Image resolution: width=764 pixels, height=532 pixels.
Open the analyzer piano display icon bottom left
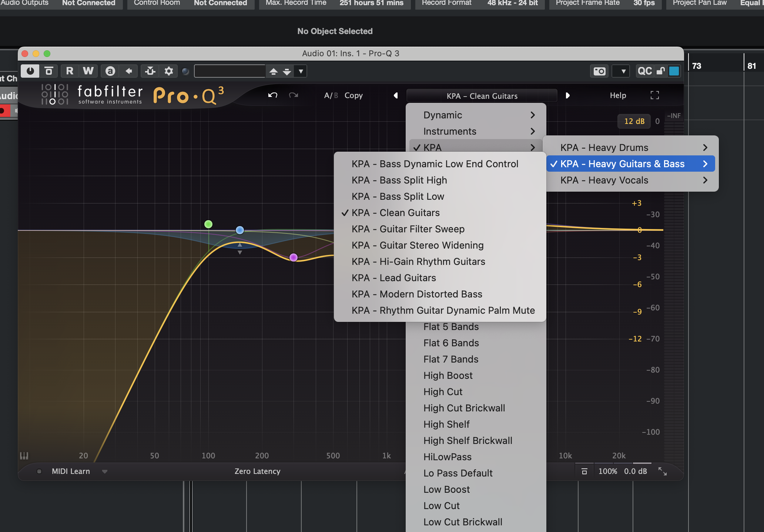24,455
